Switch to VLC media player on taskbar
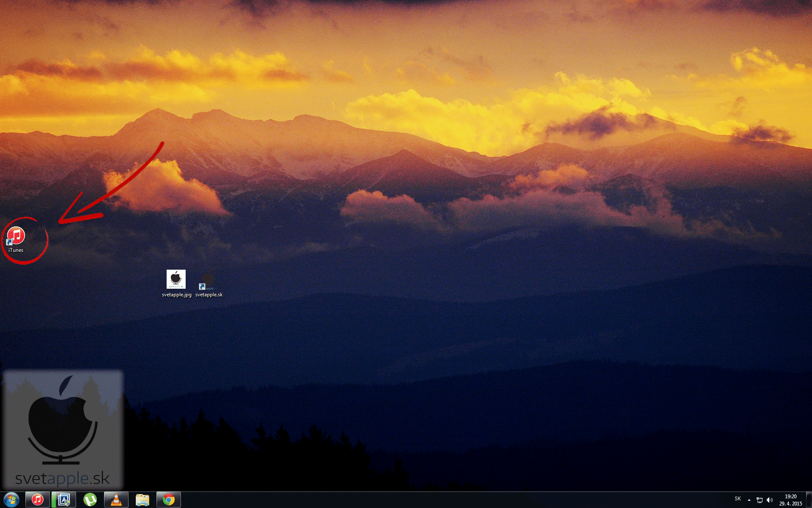The height and width of the screenshot is (508, 812). (116, 500)
